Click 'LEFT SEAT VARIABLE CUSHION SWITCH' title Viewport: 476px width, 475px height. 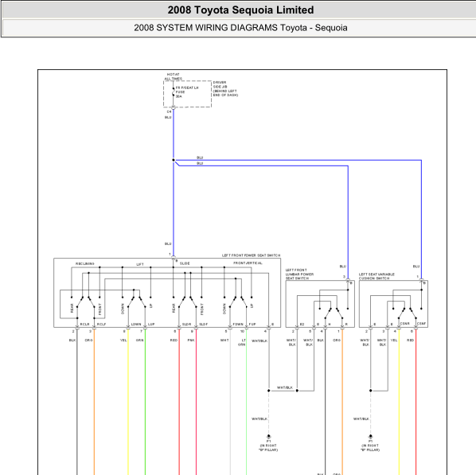click(377, 276)
